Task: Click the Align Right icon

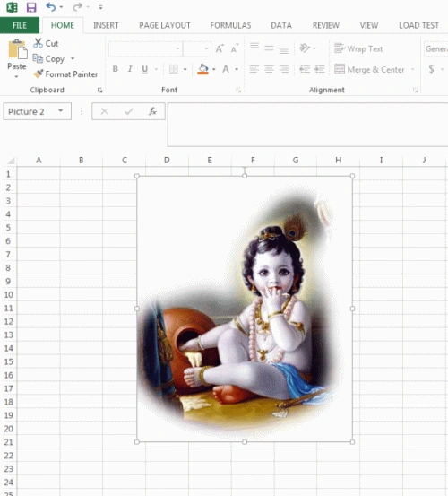Action: pyautogui.click(x=284, y=69)
